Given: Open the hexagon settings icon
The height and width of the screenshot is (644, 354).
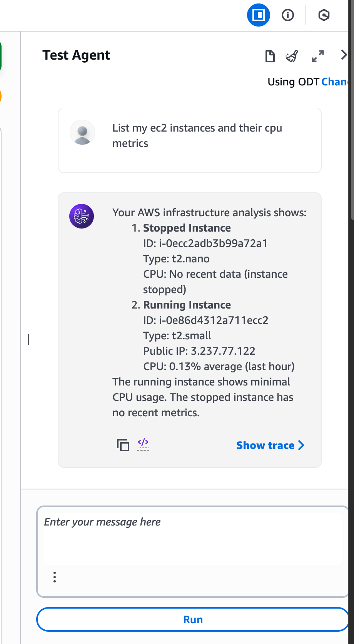Looking at the screenshot, I should coord(324,15).
